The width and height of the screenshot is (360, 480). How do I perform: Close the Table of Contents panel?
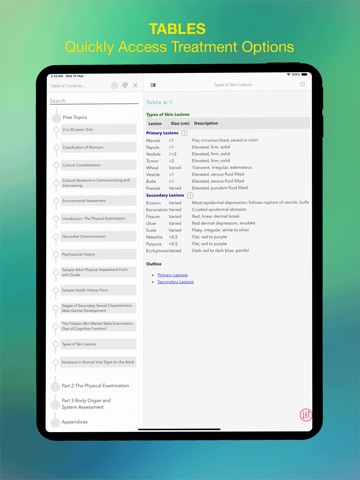(x=135, y=85)
